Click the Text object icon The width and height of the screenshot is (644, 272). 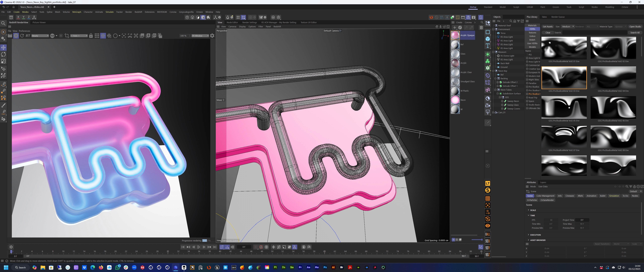[488, 46]
